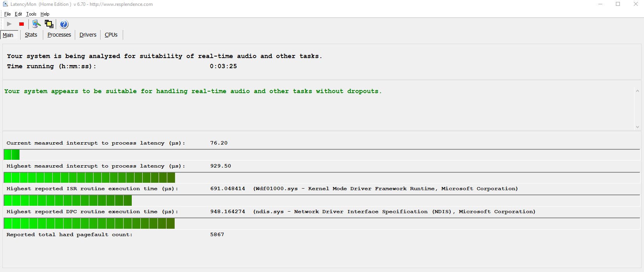Click the overlapping yellow squares toolbar icon
The image size is (644, 272).
click(x=49, y=24)
